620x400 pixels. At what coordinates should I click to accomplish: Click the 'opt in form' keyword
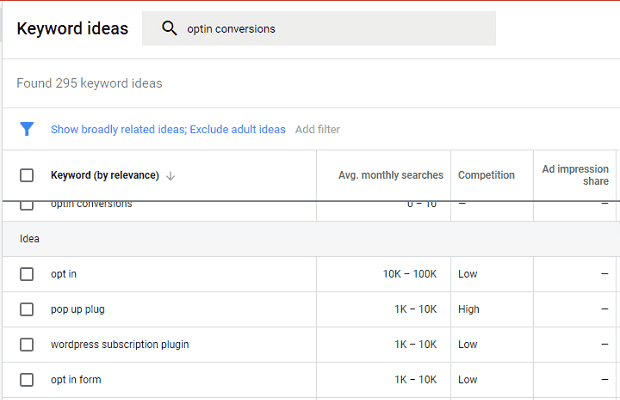point(76,379)
